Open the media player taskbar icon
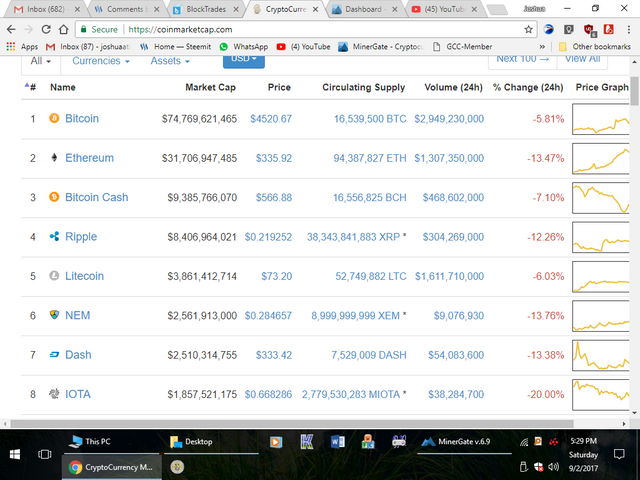Viewport: 640px width, 480px height. (x=276, y=442)
